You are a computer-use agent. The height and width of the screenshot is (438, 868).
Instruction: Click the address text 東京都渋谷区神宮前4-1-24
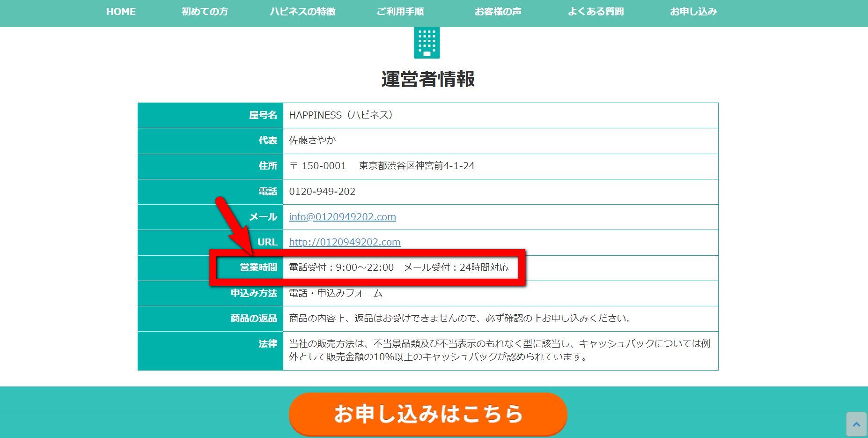point(416,166)
